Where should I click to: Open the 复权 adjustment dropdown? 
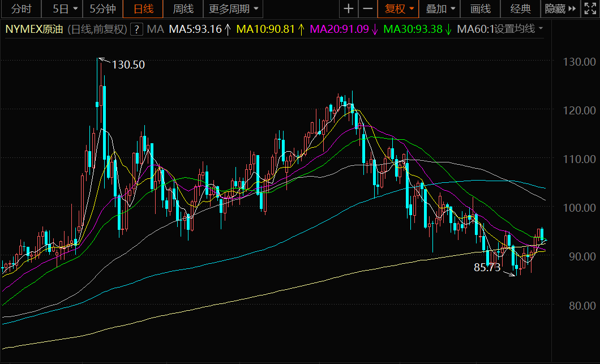coord(399,8)
